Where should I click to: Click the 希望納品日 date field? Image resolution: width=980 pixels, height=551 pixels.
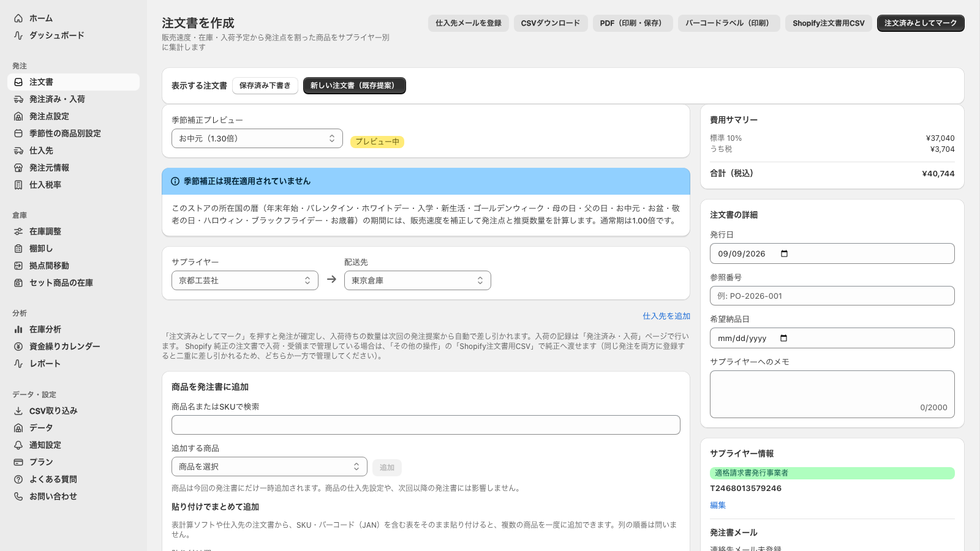point(832,338)
